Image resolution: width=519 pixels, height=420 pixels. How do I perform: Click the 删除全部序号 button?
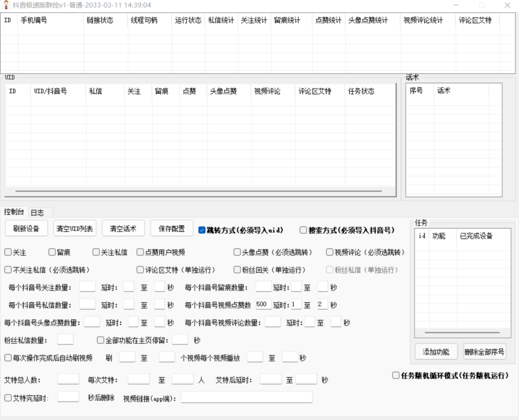(484, 352)
